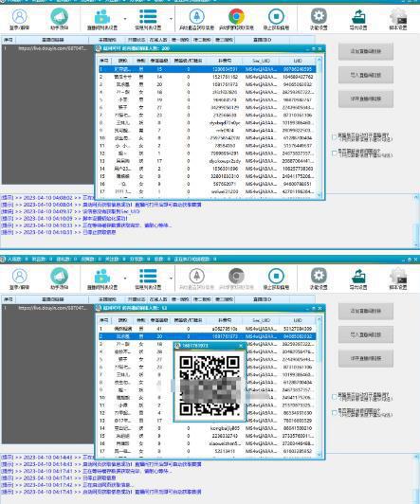Click the log entry timestamped 2023-04-10 04:17:42
Screen dimensions: 420x504
point(66,485)
